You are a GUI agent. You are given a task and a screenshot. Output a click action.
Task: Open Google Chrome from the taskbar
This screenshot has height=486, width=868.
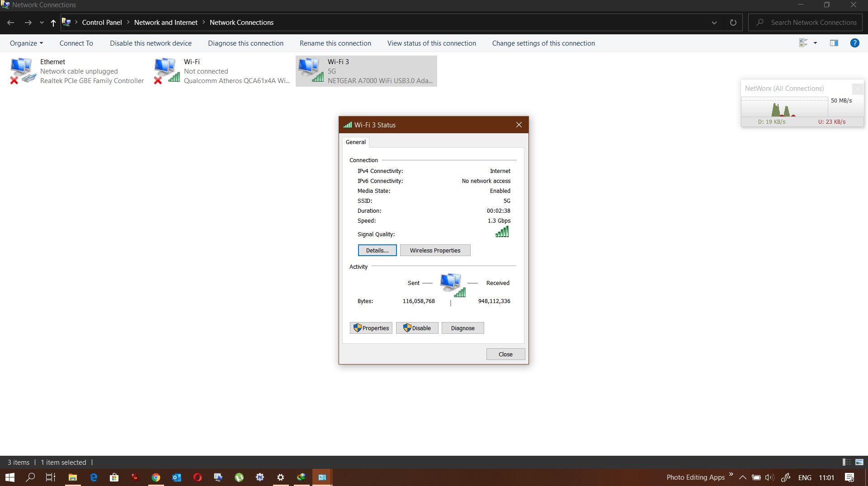coord(156,477)
